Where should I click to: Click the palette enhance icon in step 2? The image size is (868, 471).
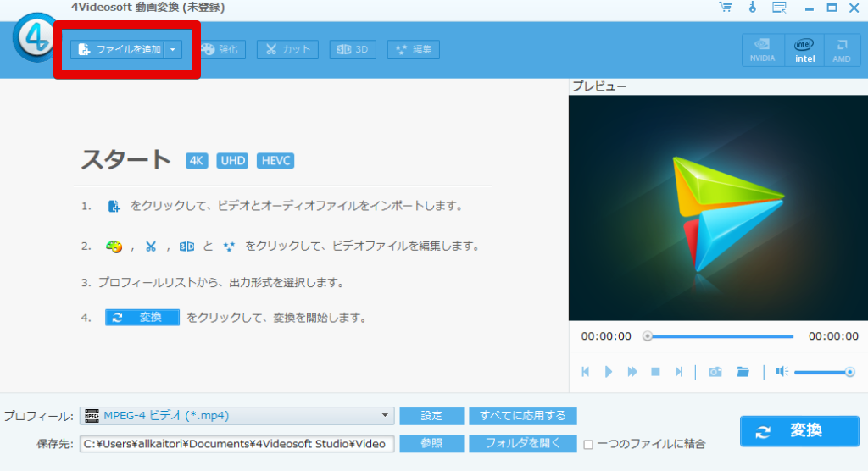tap(114, 247)
